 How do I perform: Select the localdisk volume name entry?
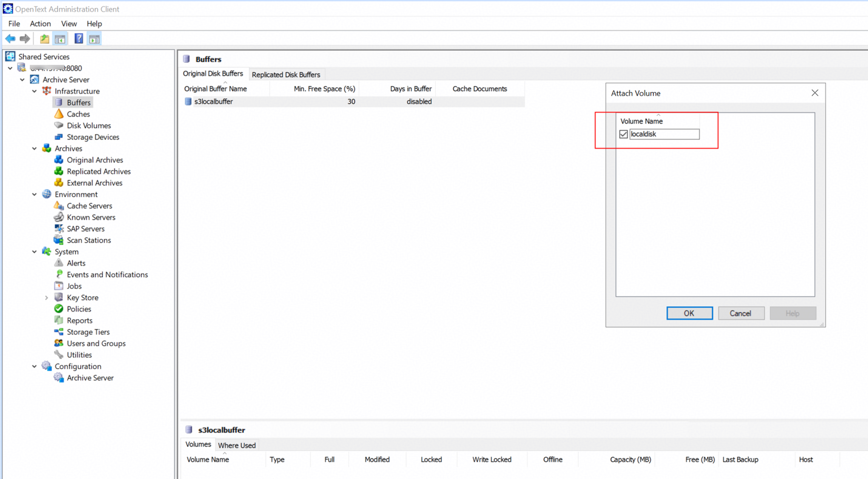point(664,134)
